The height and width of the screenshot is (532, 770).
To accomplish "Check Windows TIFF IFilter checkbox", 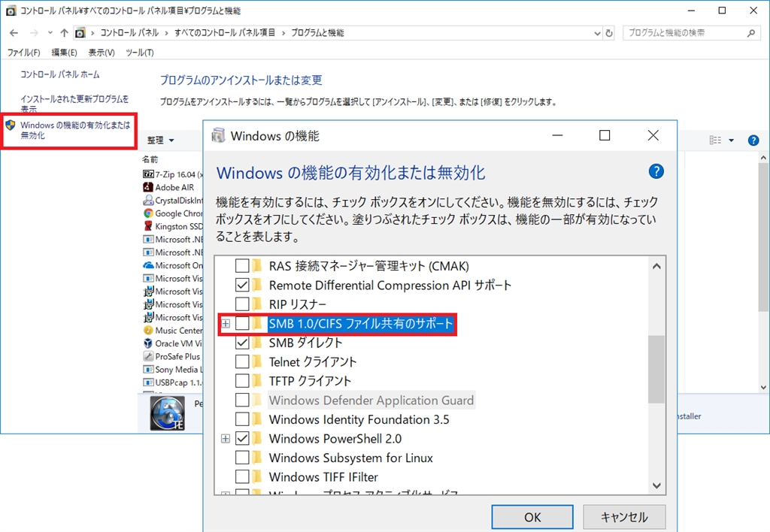I will point(242,476).
